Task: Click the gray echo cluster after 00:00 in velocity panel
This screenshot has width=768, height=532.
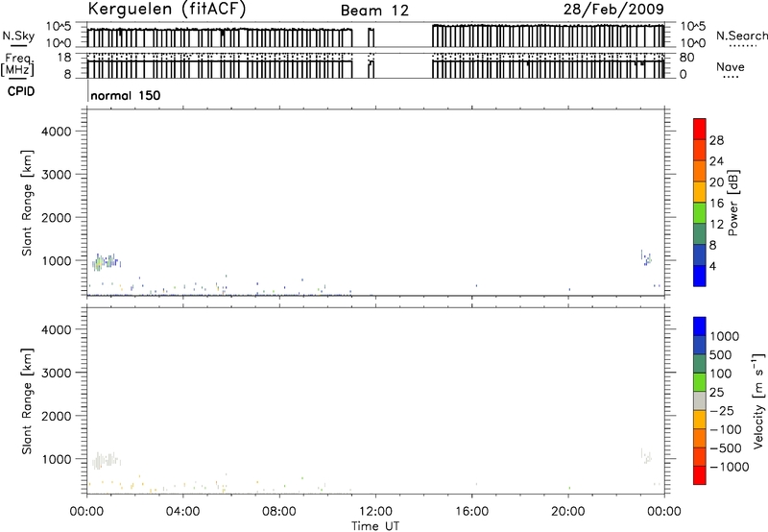Action: 106,461
